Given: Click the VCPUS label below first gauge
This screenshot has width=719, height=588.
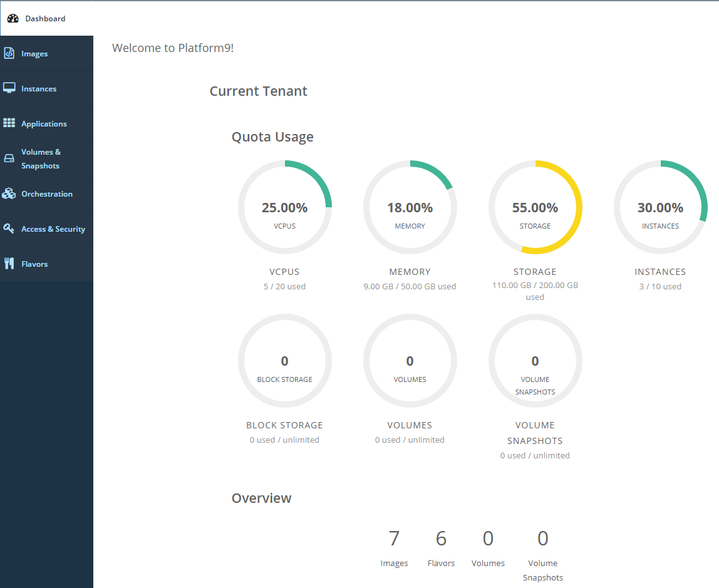Looking at the screenshot, I should 284,272.
